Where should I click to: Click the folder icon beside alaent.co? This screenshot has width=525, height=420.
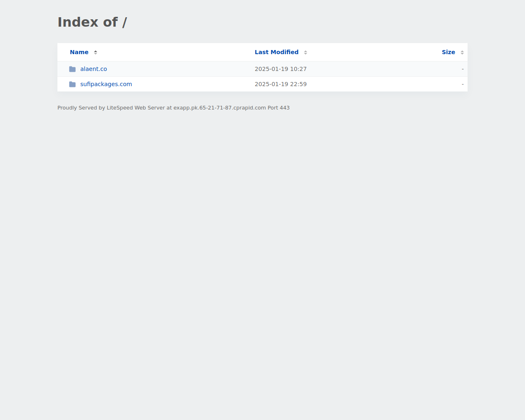(x=73, y=69)
